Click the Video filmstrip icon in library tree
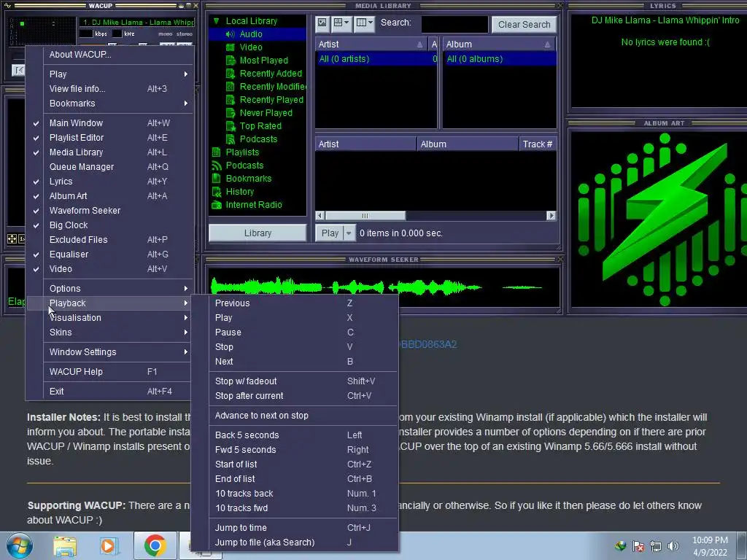The image size is (747, 560). click(x=230, y=47)
